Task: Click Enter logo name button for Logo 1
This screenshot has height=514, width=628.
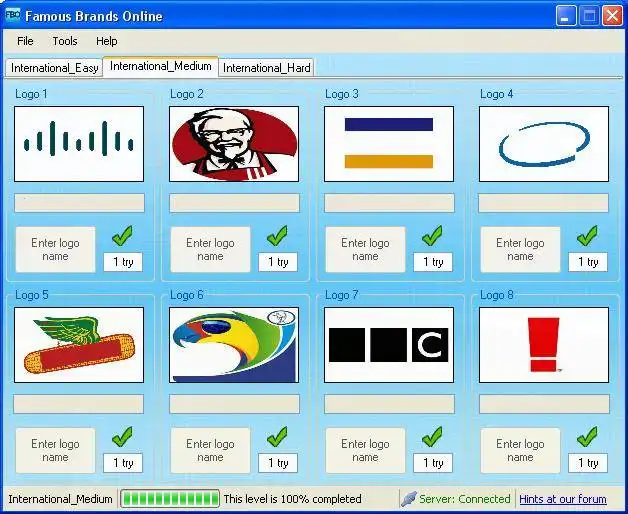Action: [x=56, y=250]
